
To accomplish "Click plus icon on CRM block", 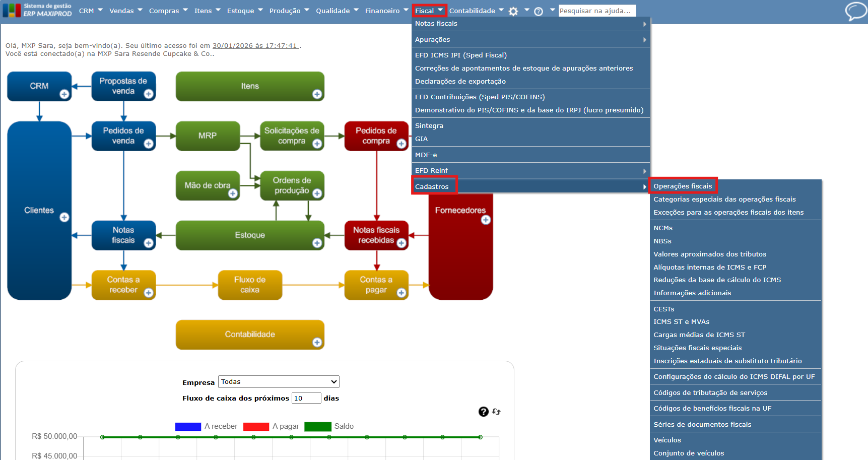I will (x=64, y=94).
